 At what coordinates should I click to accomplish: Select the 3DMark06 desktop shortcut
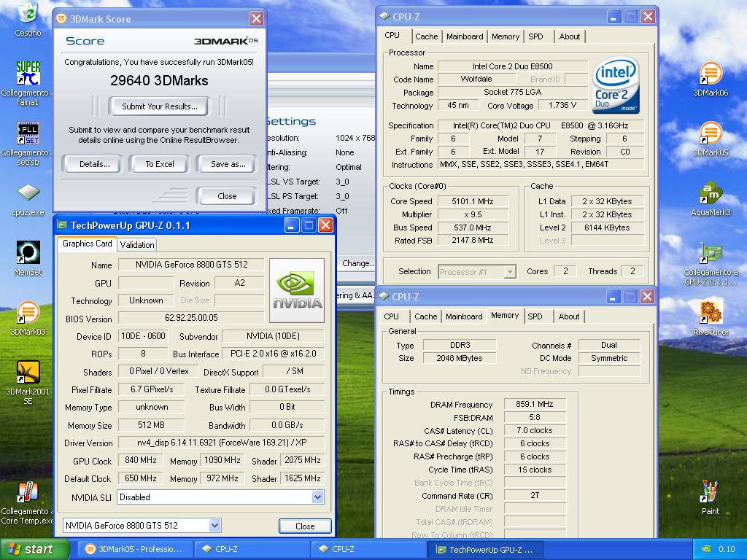(711, 79)
